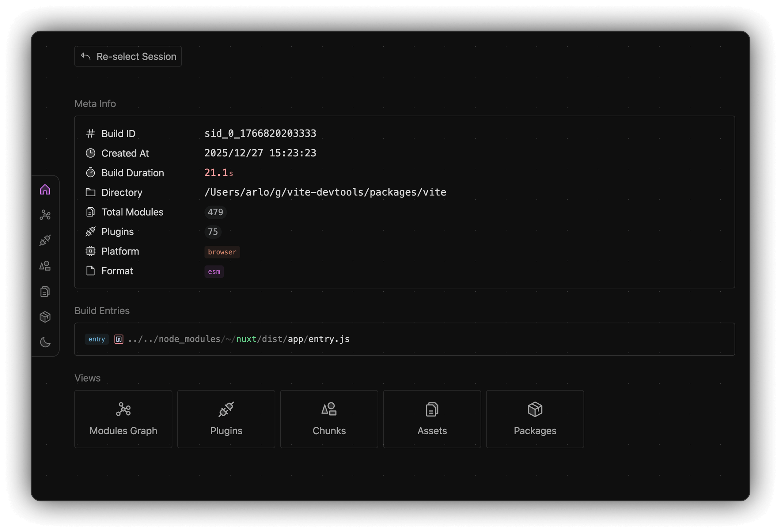The width and height of the screenshot is (781, 532).
Task: Toggle dark mode with moon icon
Action: click(45, 343)
